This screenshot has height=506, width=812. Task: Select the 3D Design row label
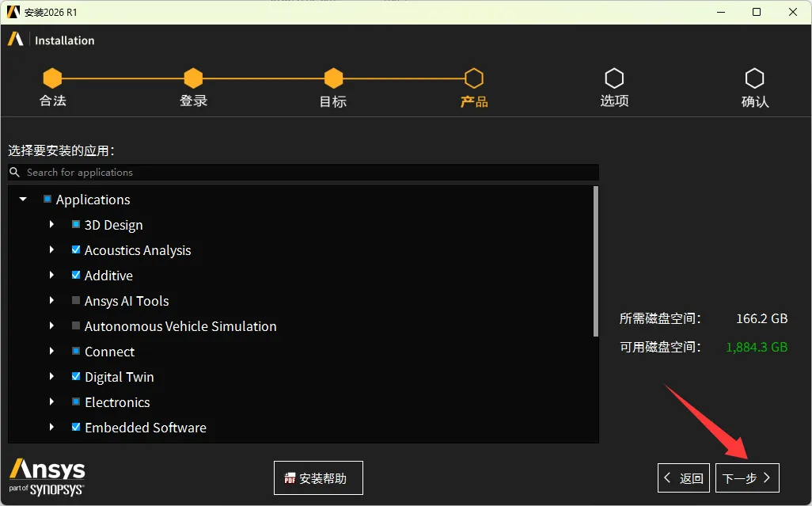[113, 225]
